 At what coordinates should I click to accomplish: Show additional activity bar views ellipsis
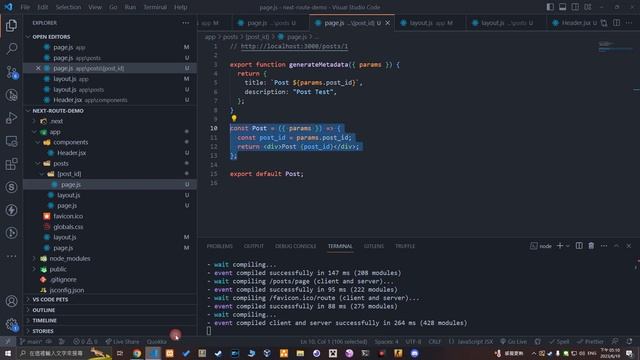tap(11, 256)
